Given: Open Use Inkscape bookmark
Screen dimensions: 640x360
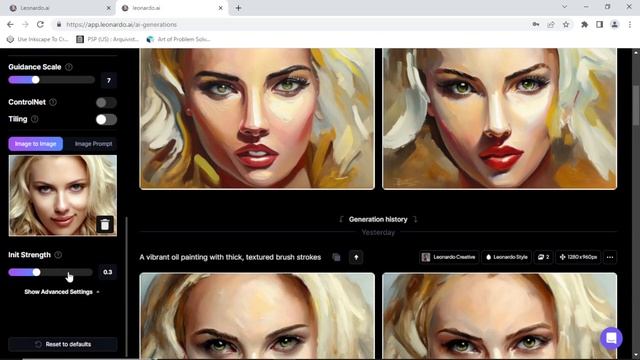Looking at the screenshot, I should [x=38, y=39].
